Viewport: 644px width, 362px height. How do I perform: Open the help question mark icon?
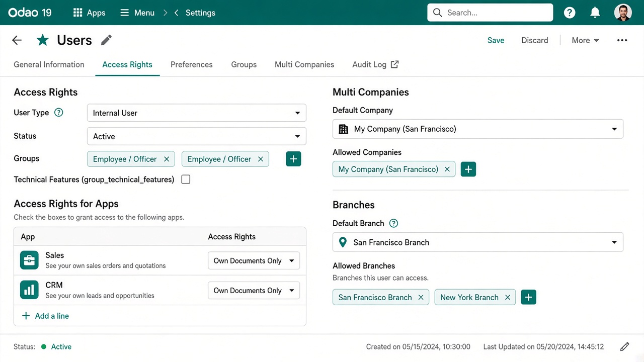click(570, 13)
